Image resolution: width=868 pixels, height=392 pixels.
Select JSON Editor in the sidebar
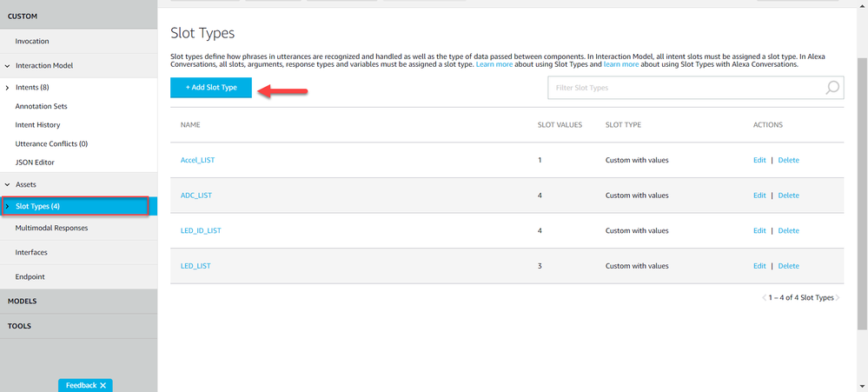36,163
